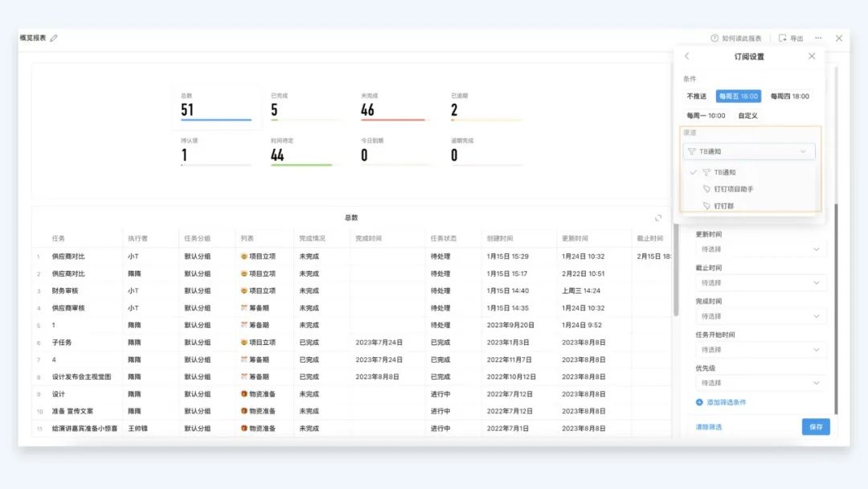Select the 不推送 push option
Image resolution: width=868 pixels, height=489 pixels.
[x=696, y=97]
